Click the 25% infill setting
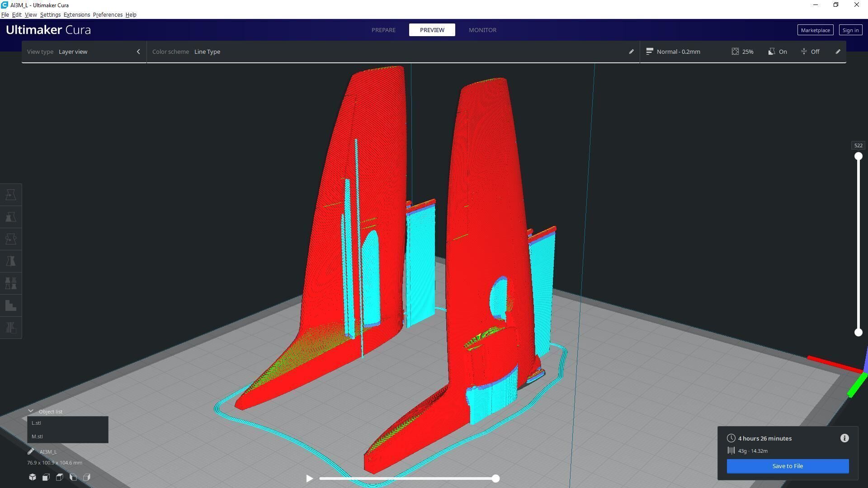Image resolution: width=868 pixels, height=488 pixels. (x=742, y=52)
